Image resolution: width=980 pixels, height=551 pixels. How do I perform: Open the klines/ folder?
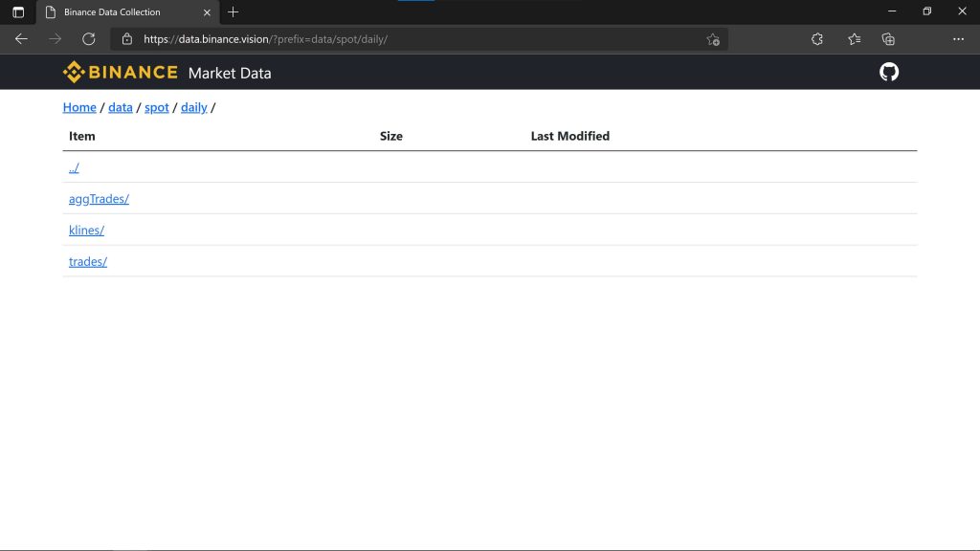coord(86,230)
